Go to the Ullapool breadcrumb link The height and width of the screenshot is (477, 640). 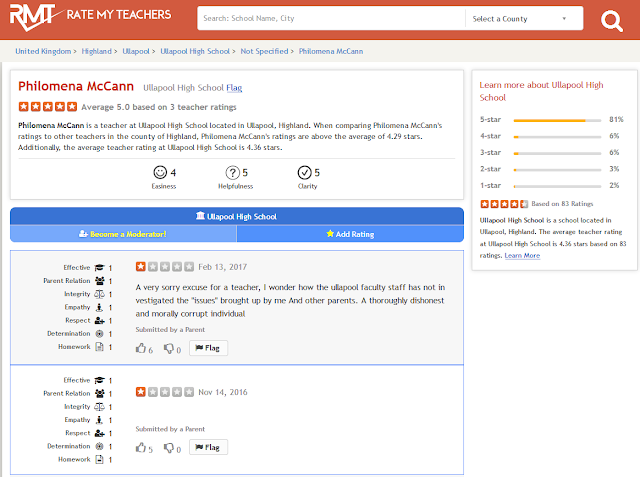[x=136, y=51]
